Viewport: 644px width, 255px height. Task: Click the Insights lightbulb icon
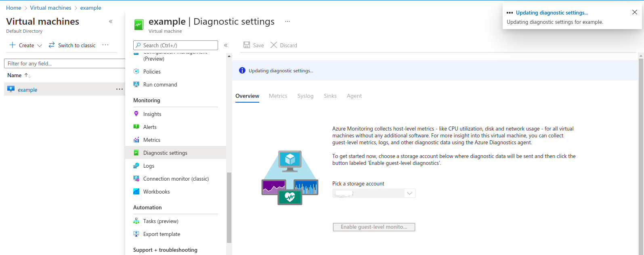click(136, 114)
